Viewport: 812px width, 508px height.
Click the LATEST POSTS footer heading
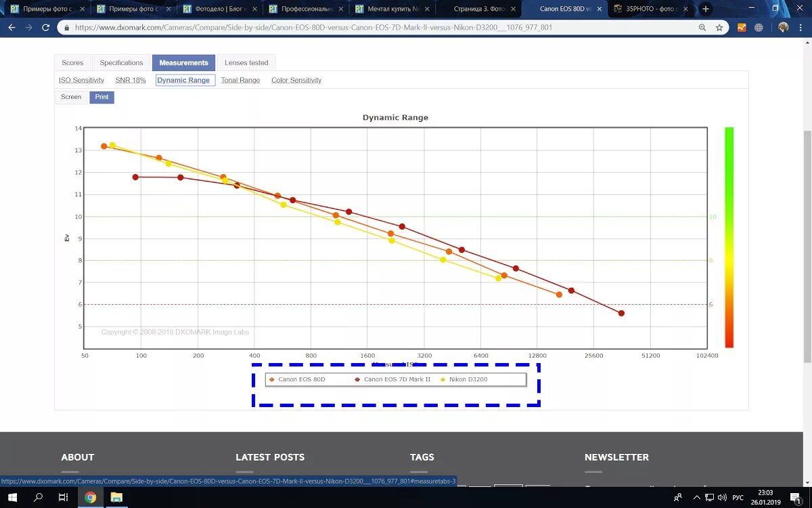tap(270, 457)
